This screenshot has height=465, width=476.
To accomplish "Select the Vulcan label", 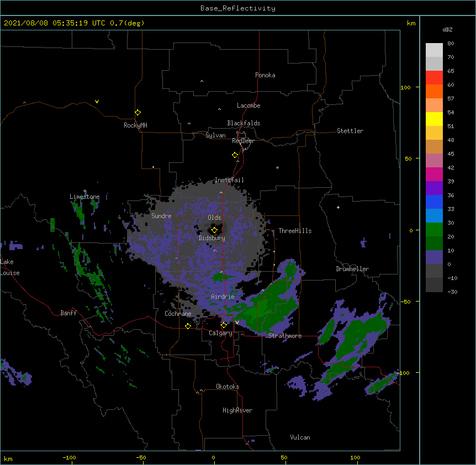I will (x=300, y=437).
